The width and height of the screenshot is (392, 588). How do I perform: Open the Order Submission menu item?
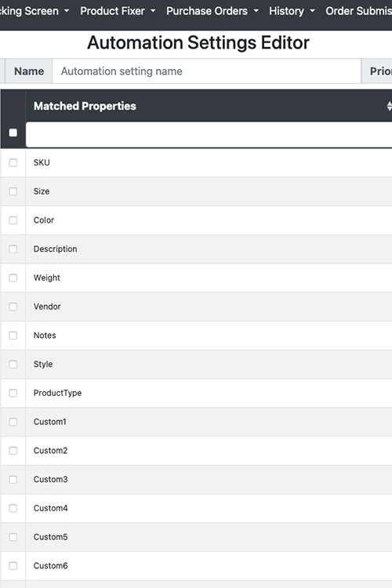(x=358, y=11)
